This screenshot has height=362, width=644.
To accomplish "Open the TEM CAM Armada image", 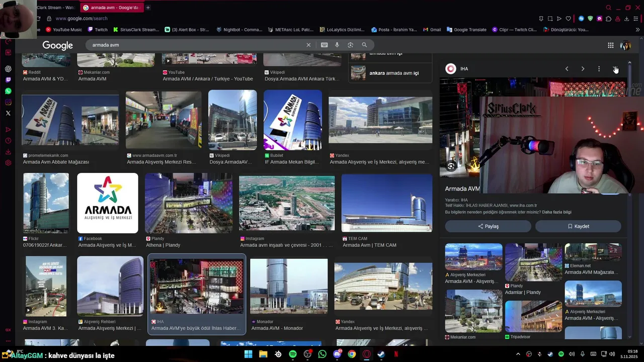I will (386, 203).
